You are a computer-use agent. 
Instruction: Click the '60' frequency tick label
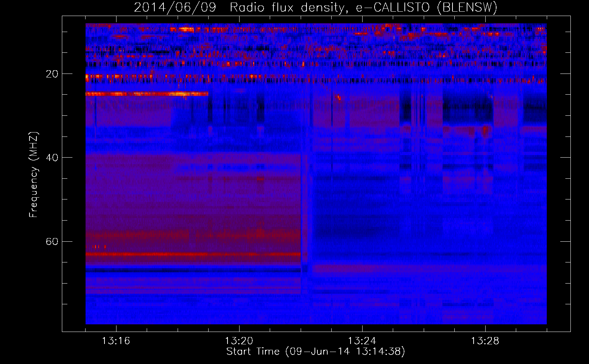point(52,241)
